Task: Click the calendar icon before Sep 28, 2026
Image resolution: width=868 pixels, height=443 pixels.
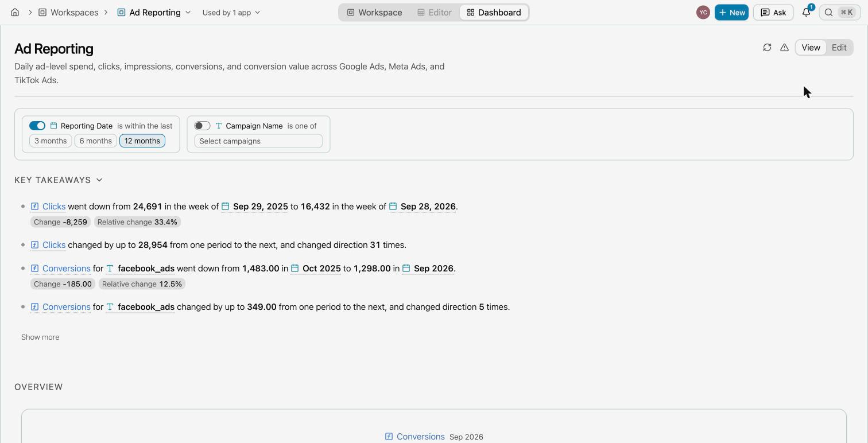Action: [393, 206]
